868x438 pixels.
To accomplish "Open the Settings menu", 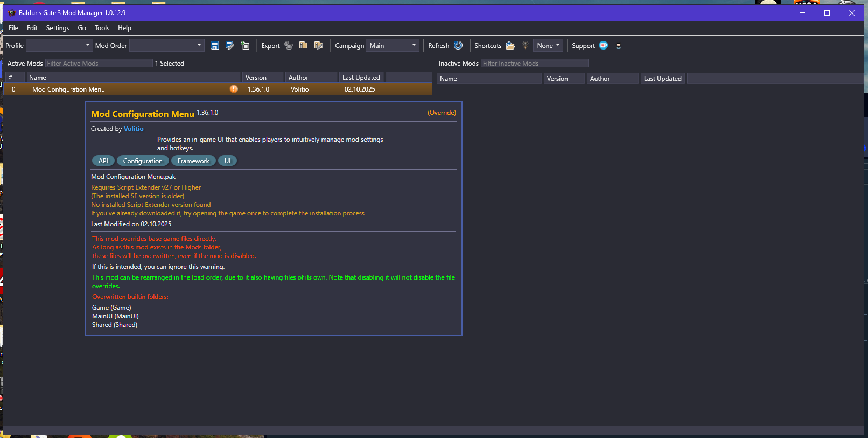I will click(x=58, y=28).
